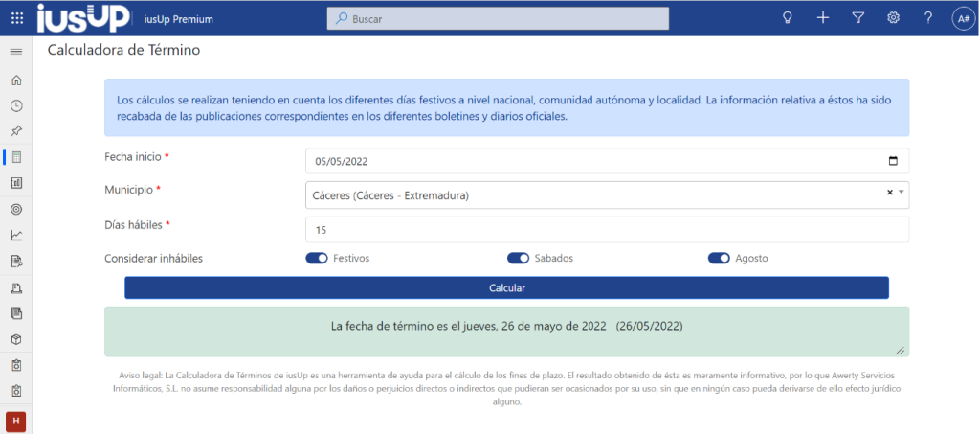This screenshot has height=434, width=980.
Task: Open the app launcher grid icon
Action: (16, 18)
